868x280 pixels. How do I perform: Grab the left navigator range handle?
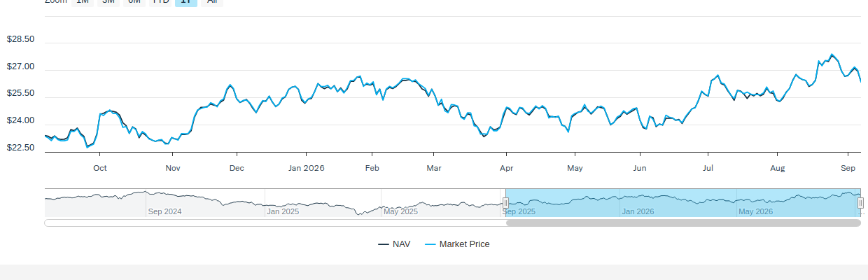505,203
